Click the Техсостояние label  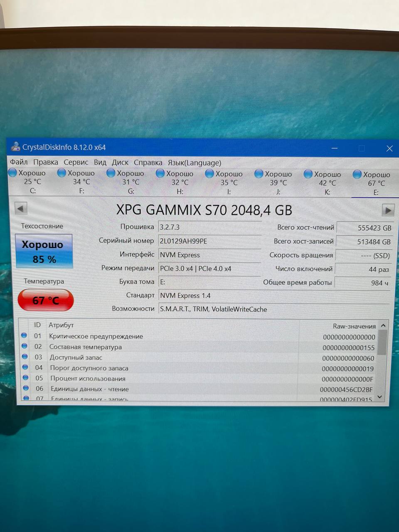42,226
